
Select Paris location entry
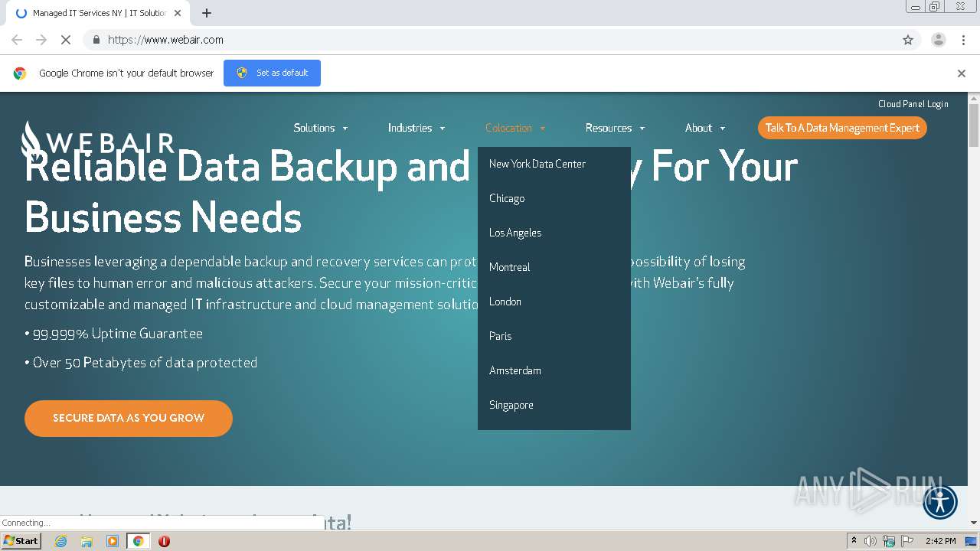(x=500, y=336)
